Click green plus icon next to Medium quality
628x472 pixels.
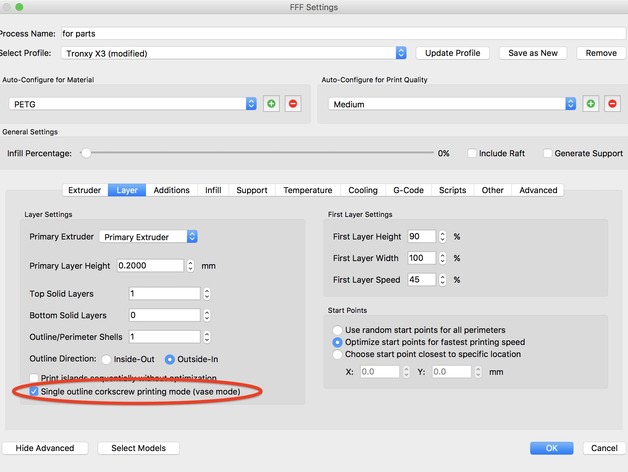591,103
